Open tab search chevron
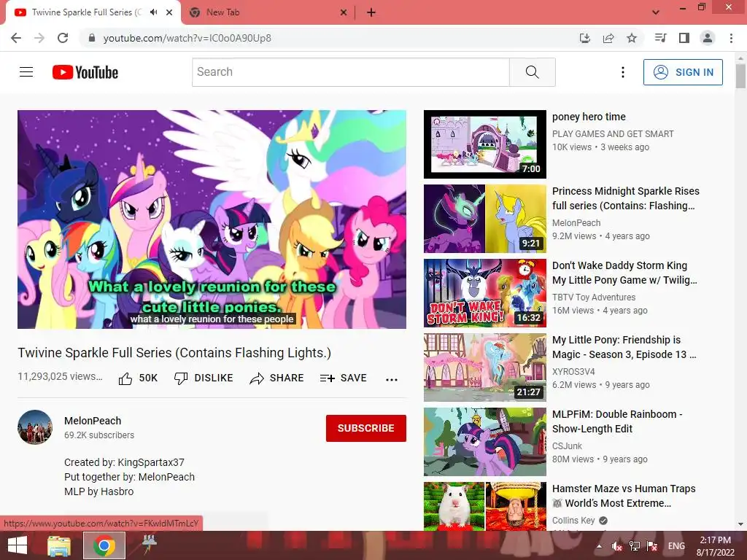Image resolution: width=747 pixels, height=560 pixels. tap(656, 12)
